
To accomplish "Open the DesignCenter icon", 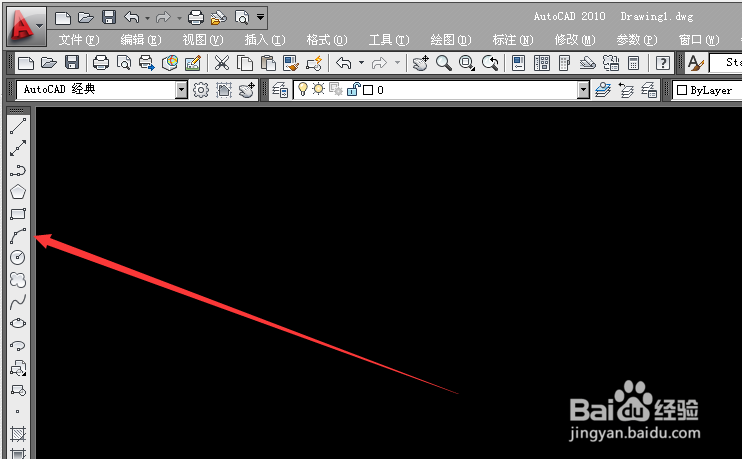I will point(541,63).
